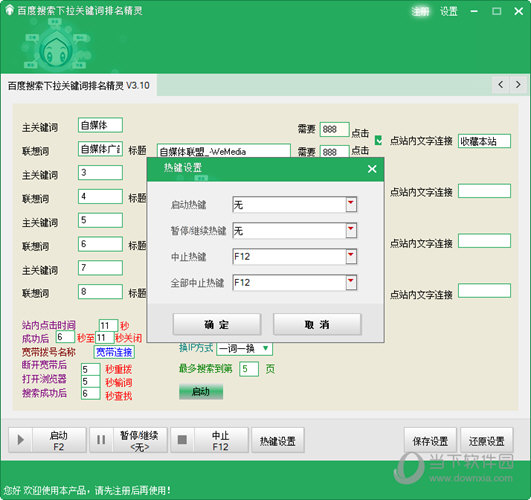Click the 保存设置 button
This screenshot has height=500, width=531.
430,440
